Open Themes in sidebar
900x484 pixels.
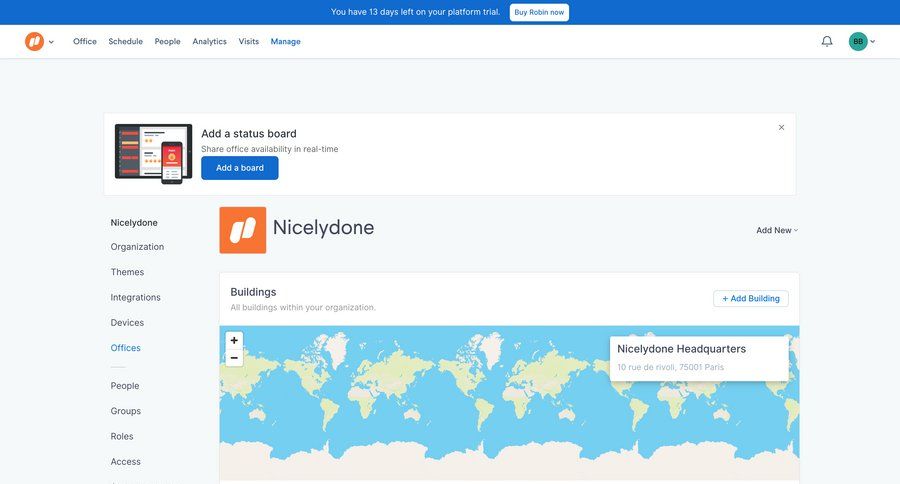(x=127, y=272)
